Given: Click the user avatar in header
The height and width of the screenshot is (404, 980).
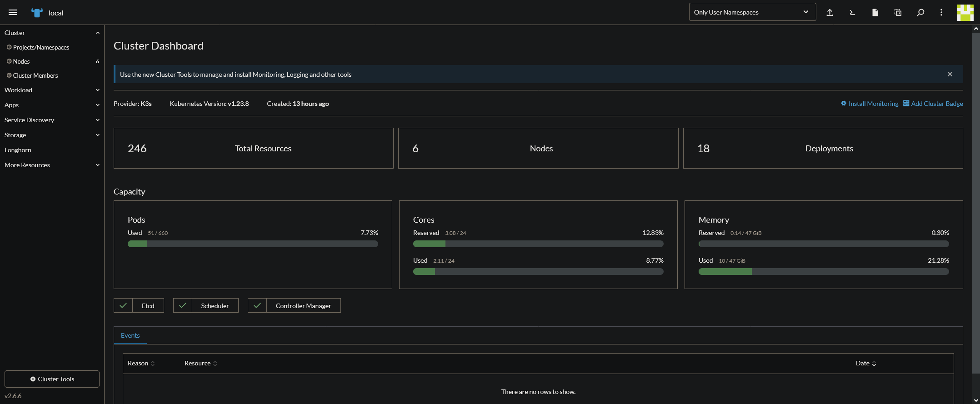Looking at the screenshot, I should 965,12.
